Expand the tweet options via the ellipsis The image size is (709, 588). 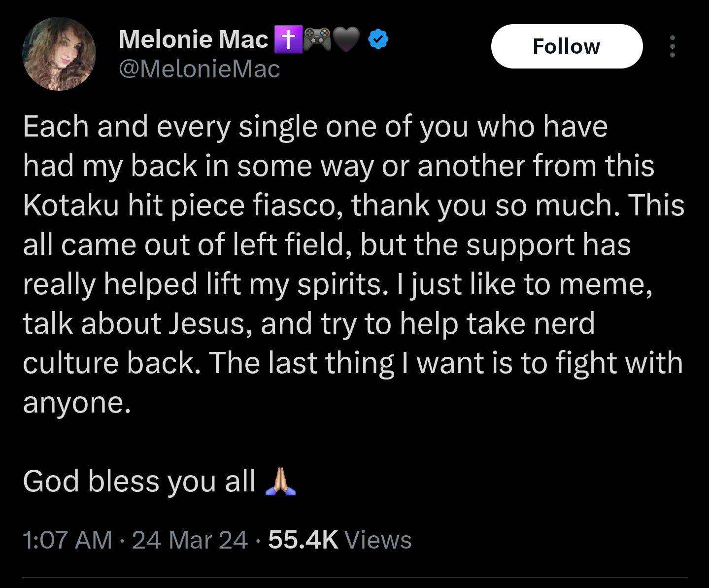pos(674,46)
